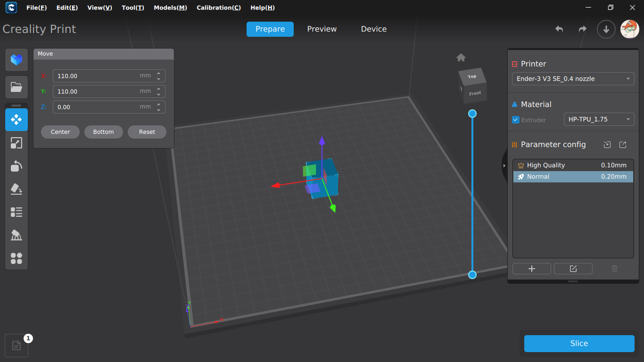Edit the selected parameter profile
This screenshot has width=644, height=362.
[573, 269]
